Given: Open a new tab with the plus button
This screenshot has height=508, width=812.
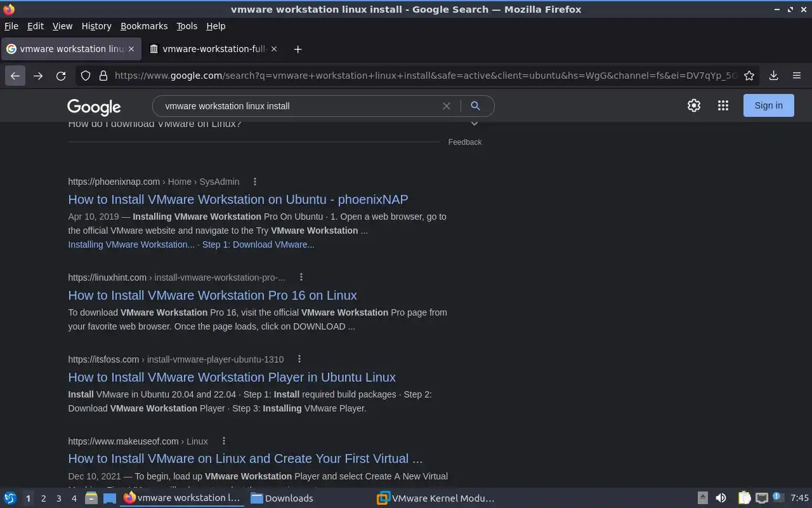Looking at the screenshot, I should 298,49.
